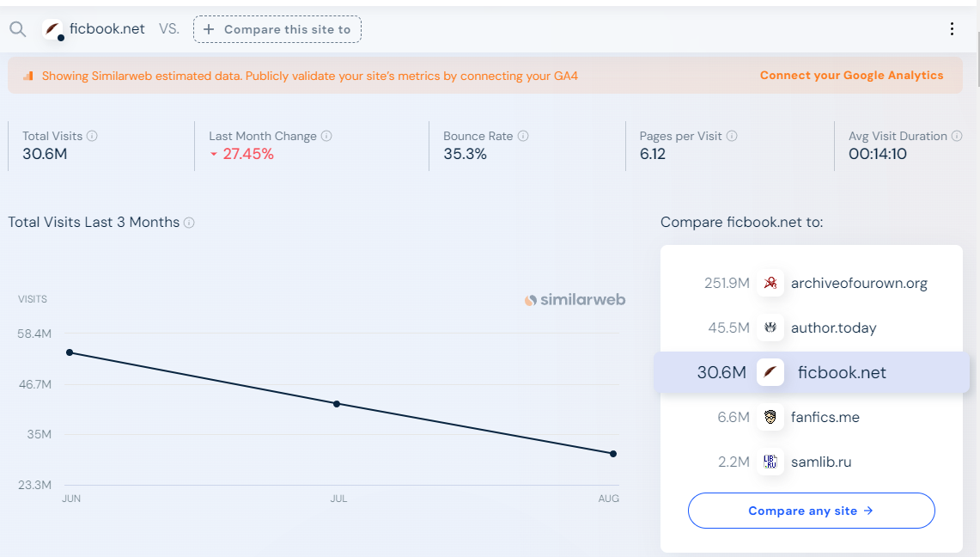The image size is (980, 557).
Task: Click Connect your Google Analytics link
Action: tap(851, 76)
